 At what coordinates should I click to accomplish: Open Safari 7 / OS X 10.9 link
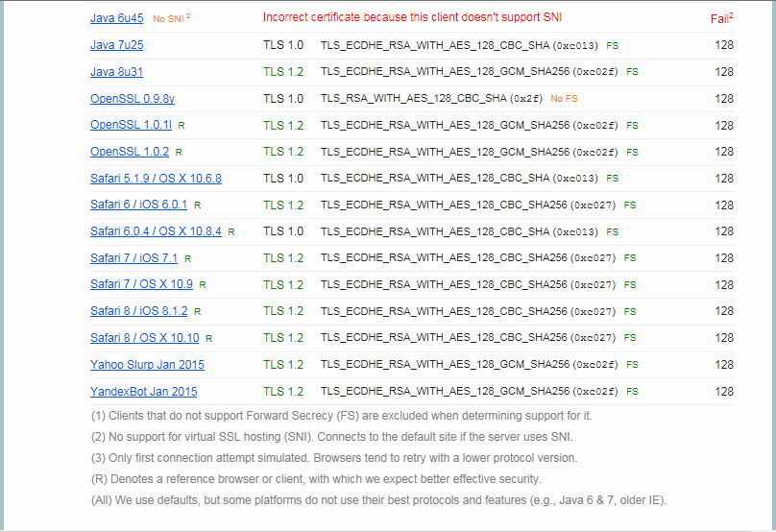(x=141, y=285)
